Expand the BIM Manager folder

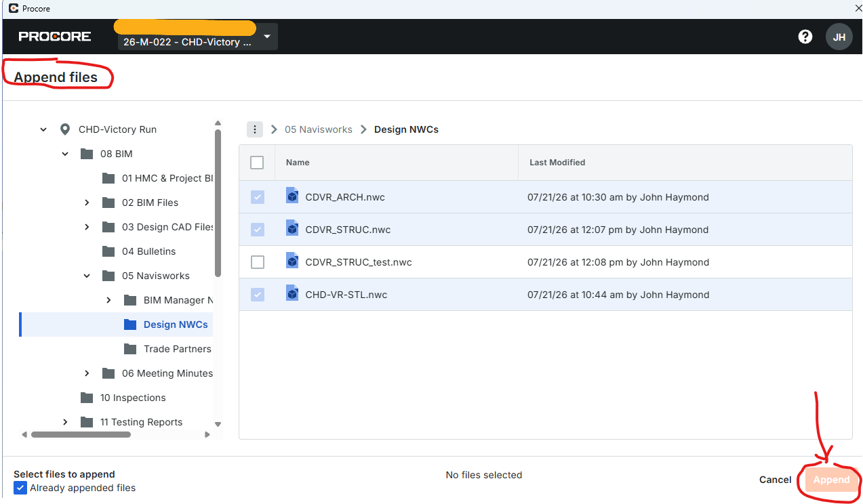coord(108,300)
